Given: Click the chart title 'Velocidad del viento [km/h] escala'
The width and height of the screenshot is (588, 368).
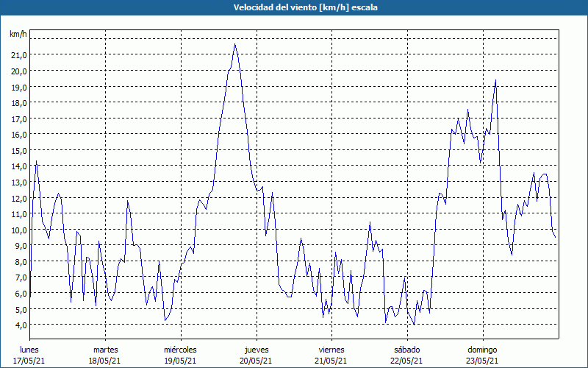Looking at the screenshot, I should click(x=306, y=7).
